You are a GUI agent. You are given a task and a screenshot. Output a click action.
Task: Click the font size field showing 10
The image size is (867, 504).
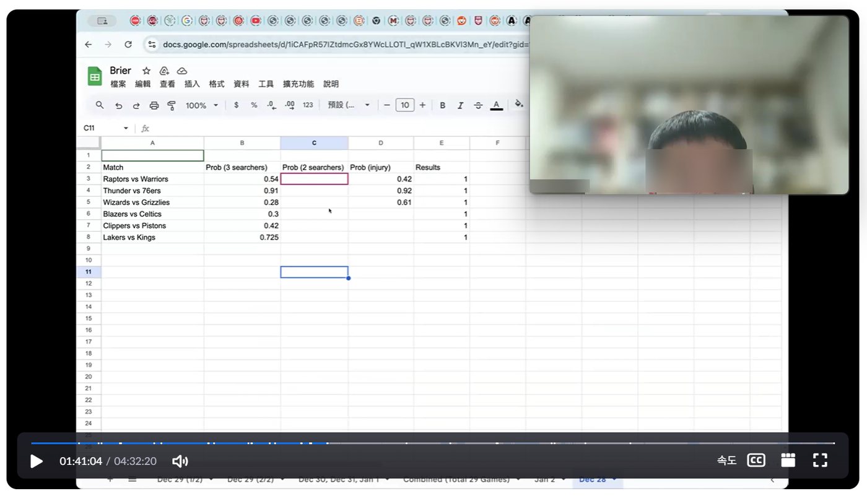point(404,105)
